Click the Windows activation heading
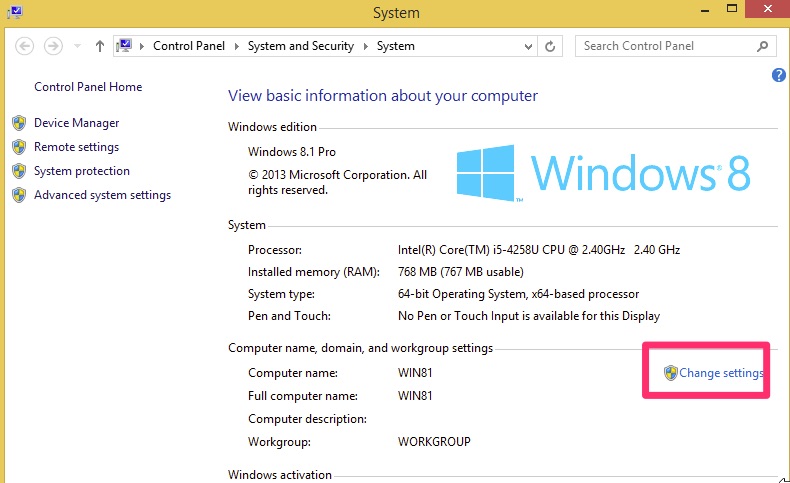Viewport: 790px width, 483px height. coord(280,474)
